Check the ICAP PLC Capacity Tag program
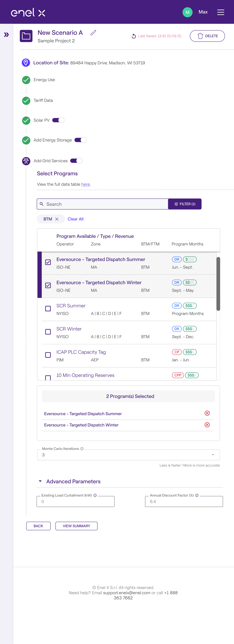The width and height of the screenshot is (234, 644). 48,355
